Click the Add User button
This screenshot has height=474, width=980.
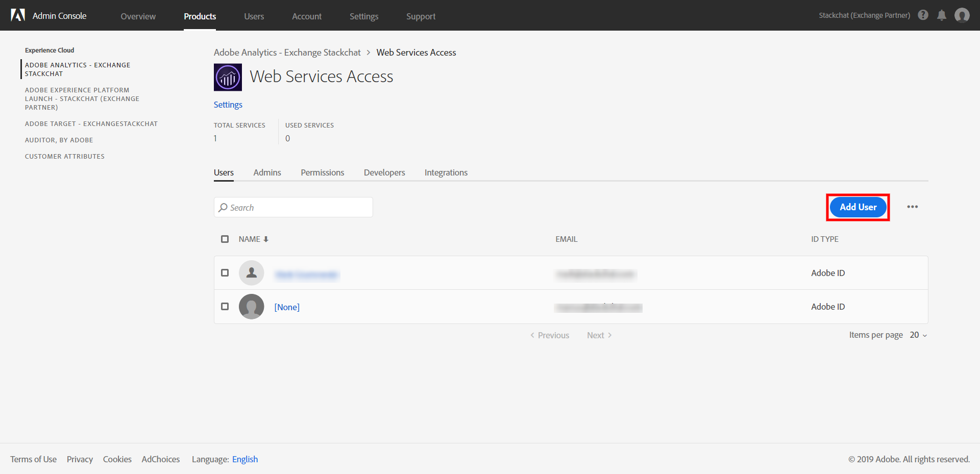click(858, 207)
